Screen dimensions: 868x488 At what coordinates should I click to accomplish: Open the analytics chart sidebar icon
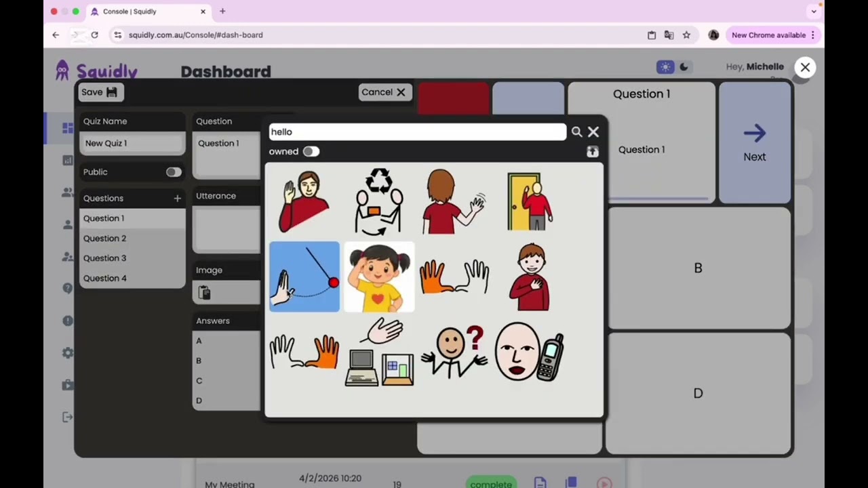(x=68, y=161)
